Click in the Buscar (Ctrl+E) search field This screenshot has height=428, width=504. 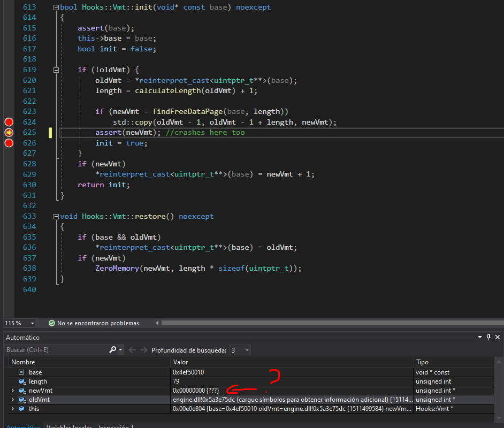pos(54,350)
